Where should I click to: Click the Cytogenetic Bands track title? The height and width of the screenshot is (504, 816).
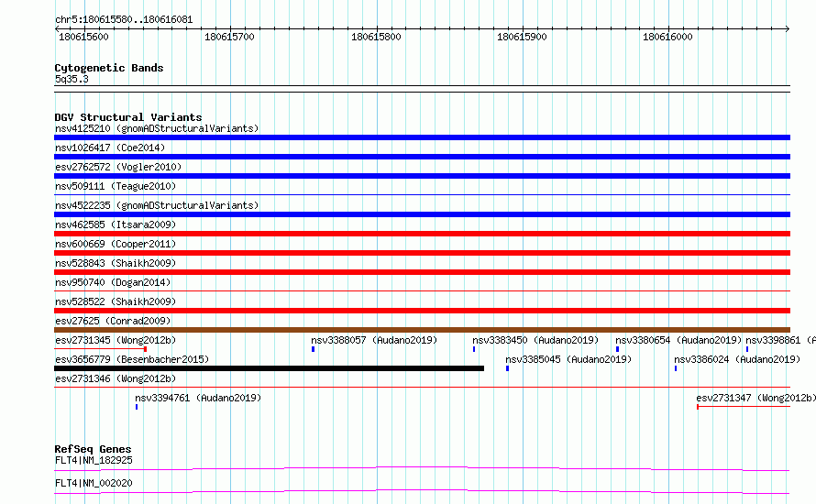pyautogui.click(x=109, y=68)
